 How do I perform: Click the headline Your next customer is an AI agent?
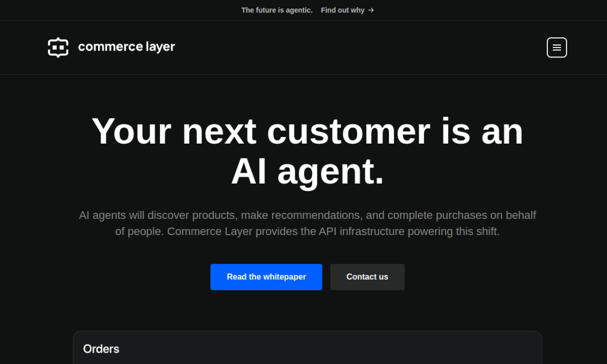[307, 151]
